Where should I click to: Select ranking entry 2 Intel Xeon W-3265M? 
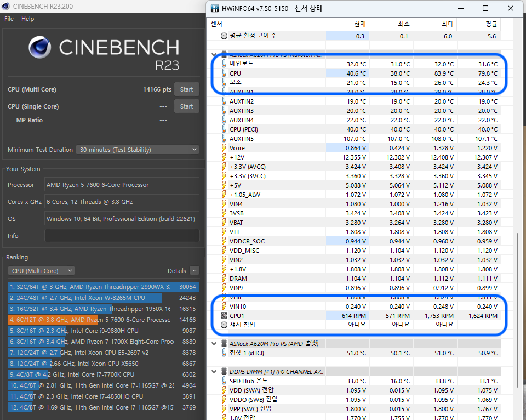pyautogui.click(x=103, y=298)
